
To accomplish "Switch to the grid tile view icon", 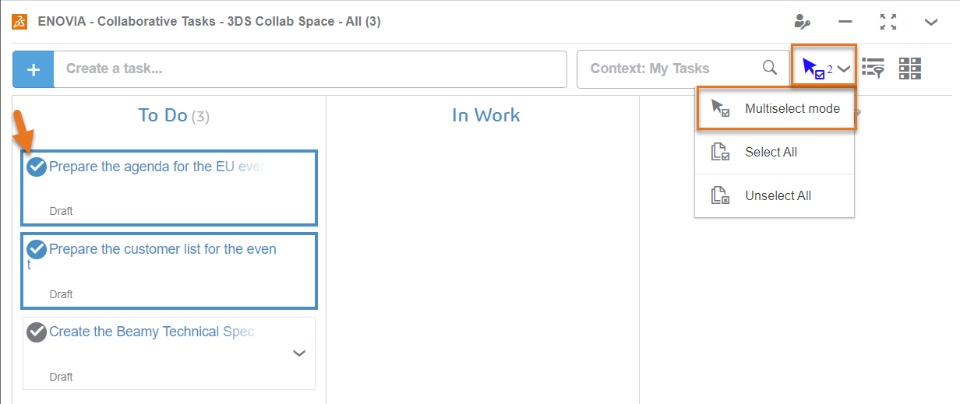I will [909, 68].
